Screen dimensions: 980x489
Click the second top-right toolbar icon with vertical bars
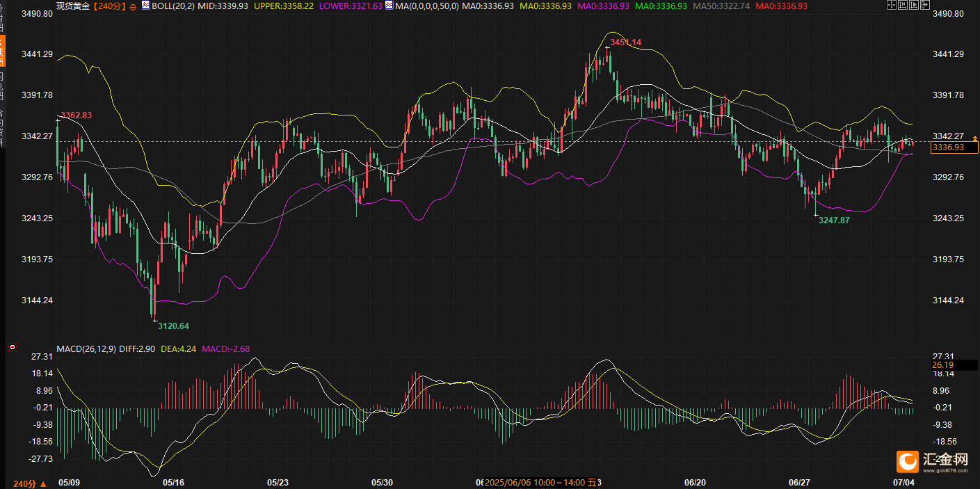point(903,4)
